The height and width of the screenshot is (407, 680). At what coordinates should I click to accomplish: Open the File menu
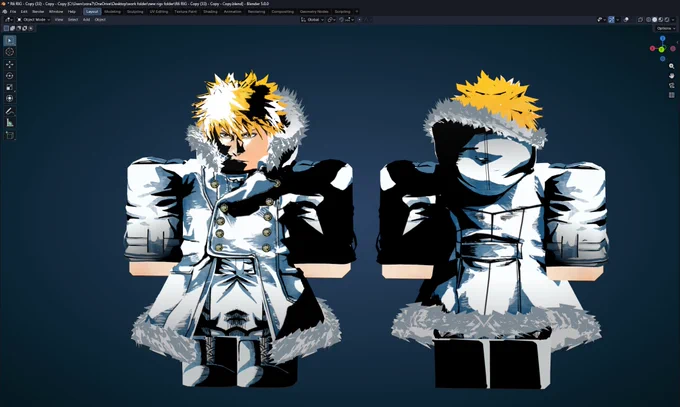pos(13,12)
